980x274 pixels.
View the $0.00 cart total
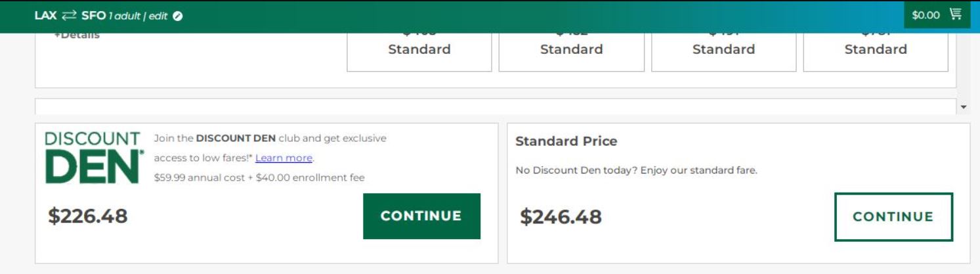[926, 15]
